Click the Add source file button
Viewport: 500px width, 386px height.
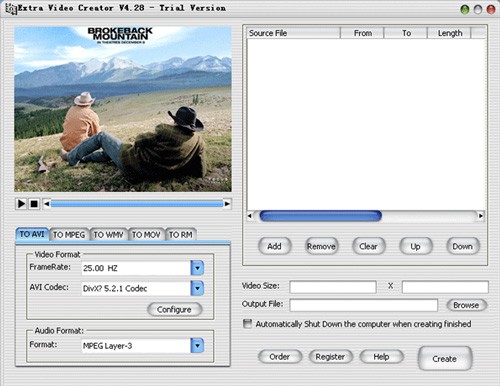[x=274, y=246]
